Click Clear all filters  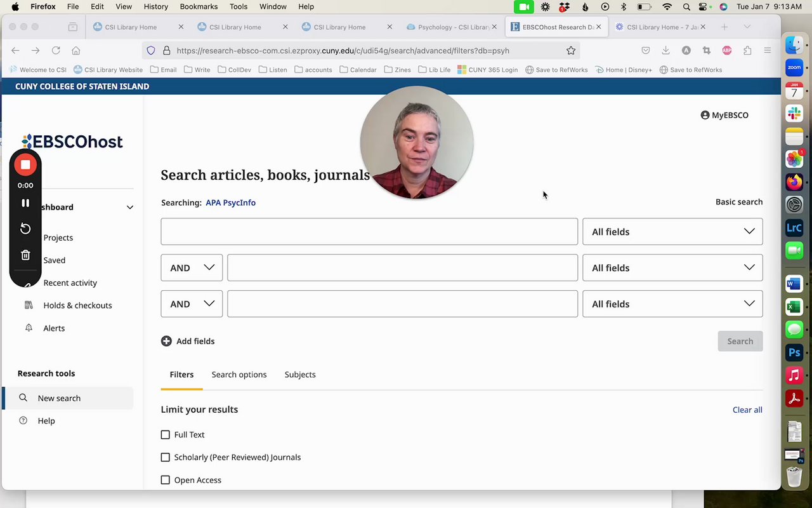tap(747, 410)
